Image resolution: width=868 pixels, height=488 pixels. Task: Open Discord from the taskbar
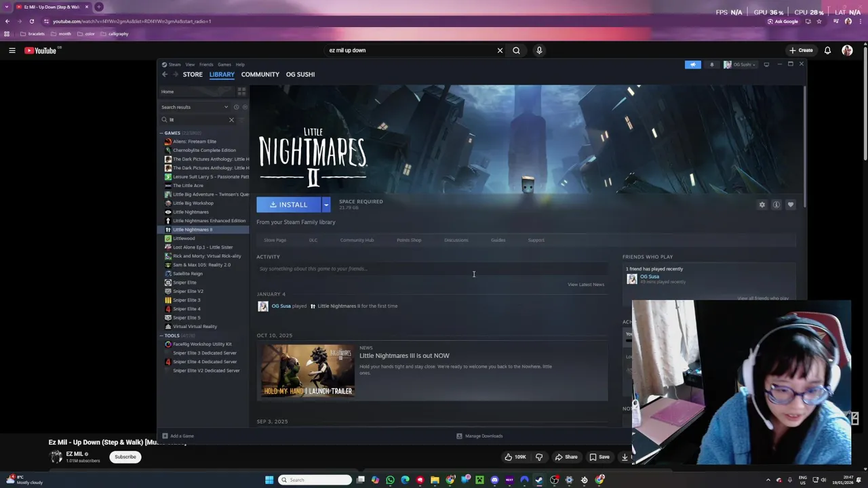pyautogui.click(x=494, y=480)
